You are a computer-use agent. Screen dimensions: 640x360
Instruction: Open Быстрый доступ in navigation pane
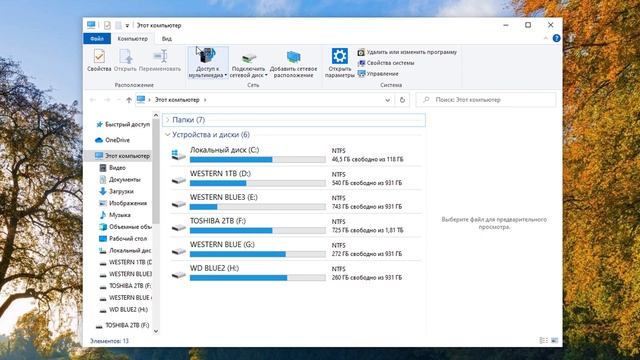point(122,124)
